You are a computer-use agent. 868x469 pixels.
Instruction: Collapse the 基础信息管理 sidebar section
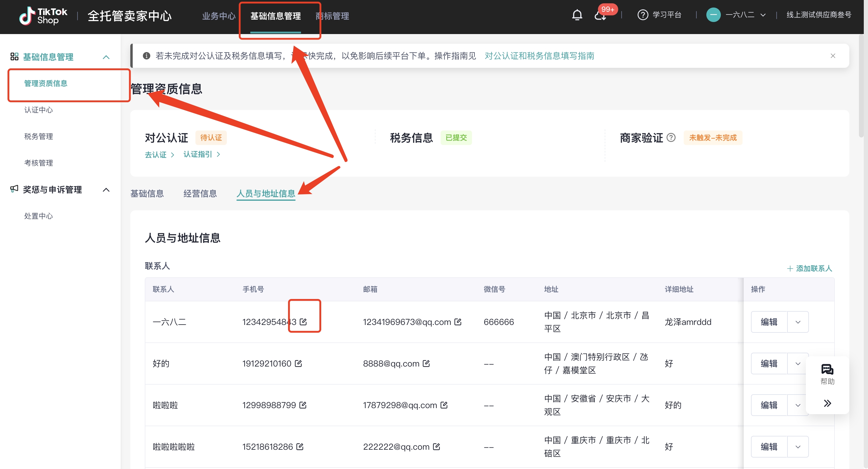tap(106, 57)
